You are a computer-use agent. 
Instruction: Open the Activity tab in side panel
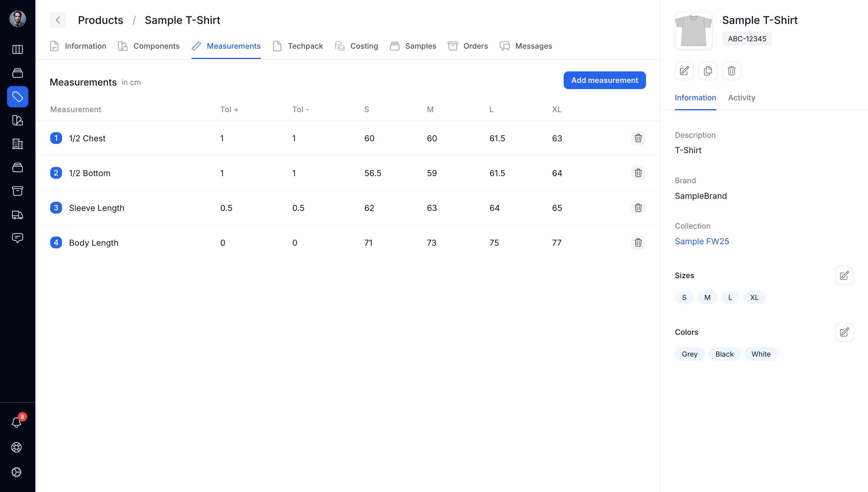click(742, 98)
